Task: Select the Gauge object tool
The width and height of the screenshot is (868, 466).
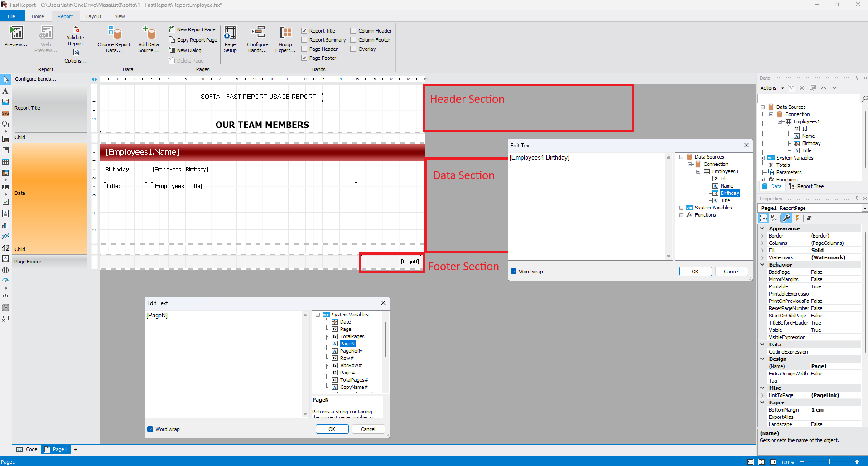Action: (x=5, y=280)
